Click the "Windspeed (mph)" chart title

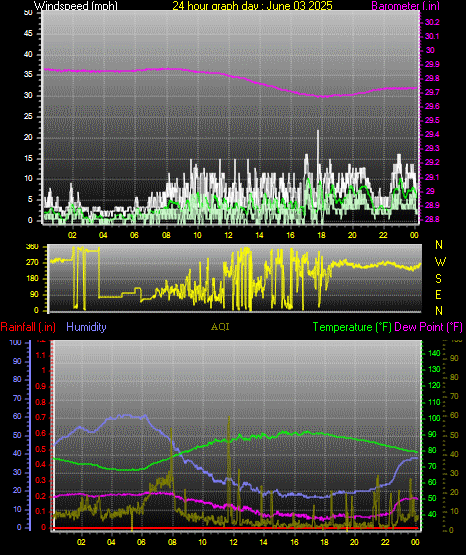coord(76,6)
